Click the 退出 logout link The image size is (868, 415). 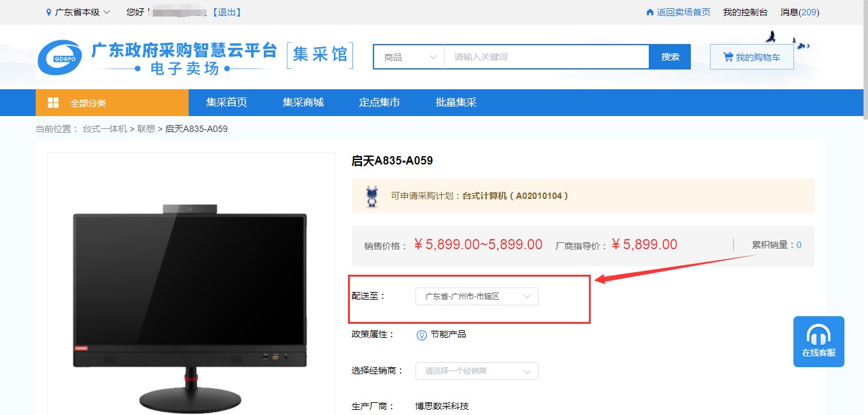[227, 12]
